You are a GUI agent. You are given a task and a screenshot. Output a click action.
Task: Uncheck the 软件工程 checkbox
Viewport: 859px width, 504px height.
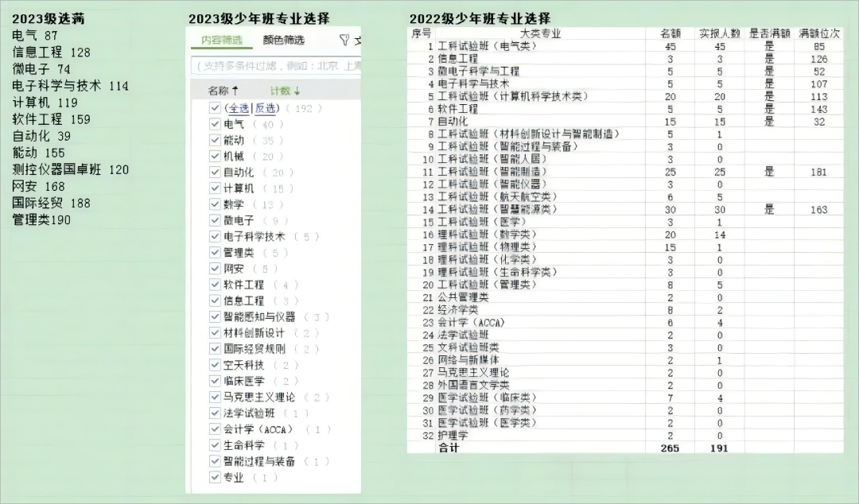click(214, 285)
